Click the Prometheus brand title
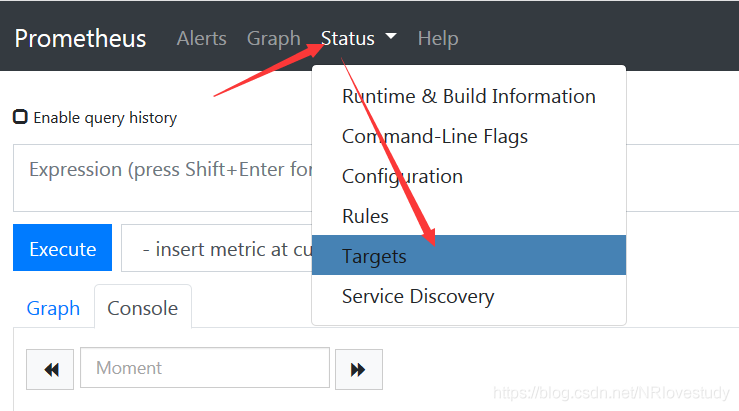739x411 pixels. point(80,39)
